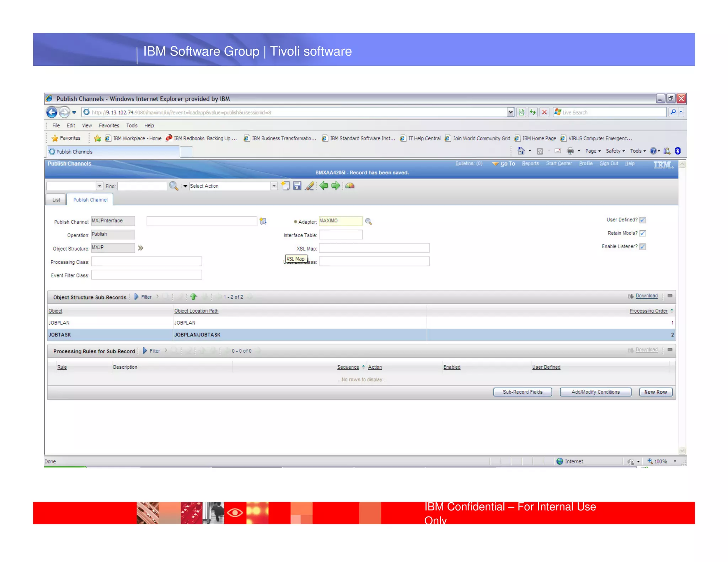This screenshot has width=728, height=562.
Task: Click browser Back button
Action: [x=52, y=112]
